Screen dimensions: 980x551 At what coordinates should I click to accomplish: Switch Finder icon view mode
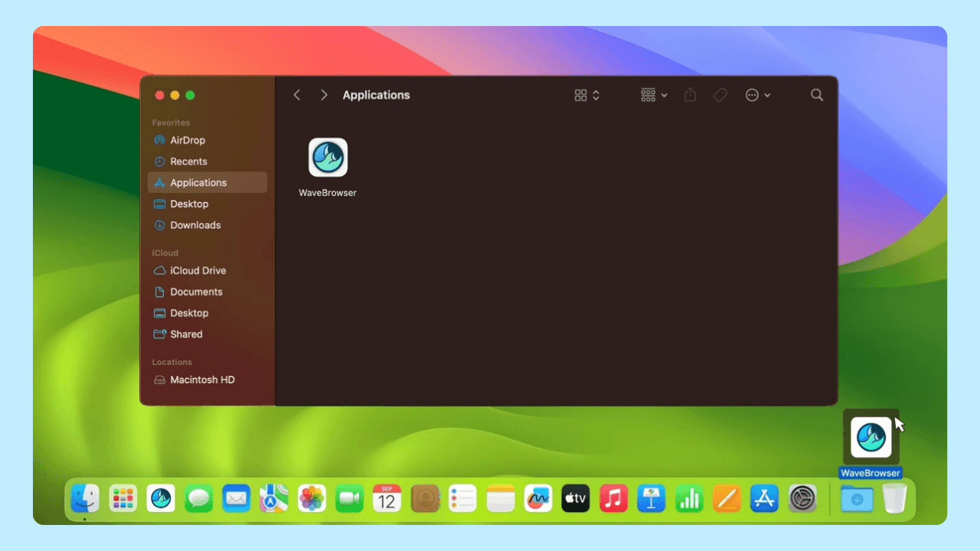586,95
